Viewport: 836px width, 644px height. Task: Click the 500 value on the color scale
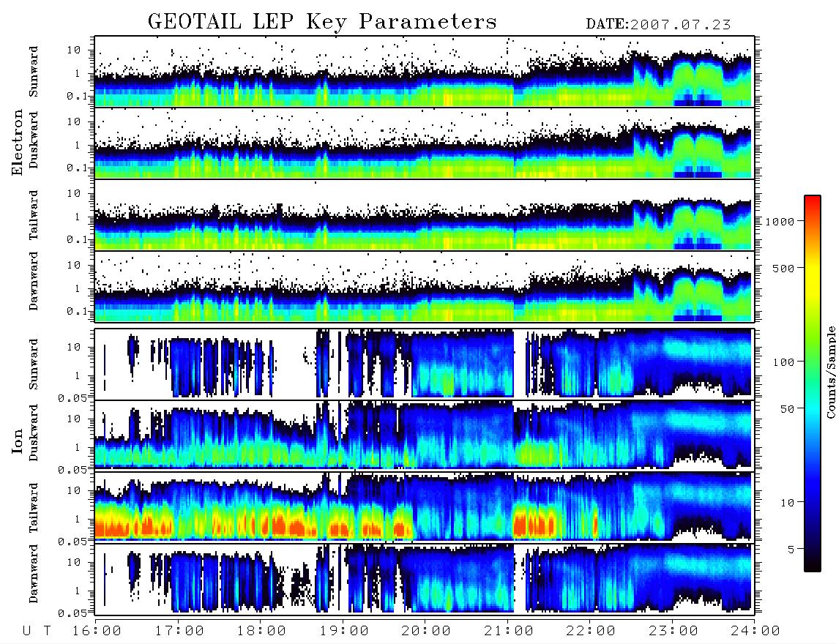pos(783,268)
